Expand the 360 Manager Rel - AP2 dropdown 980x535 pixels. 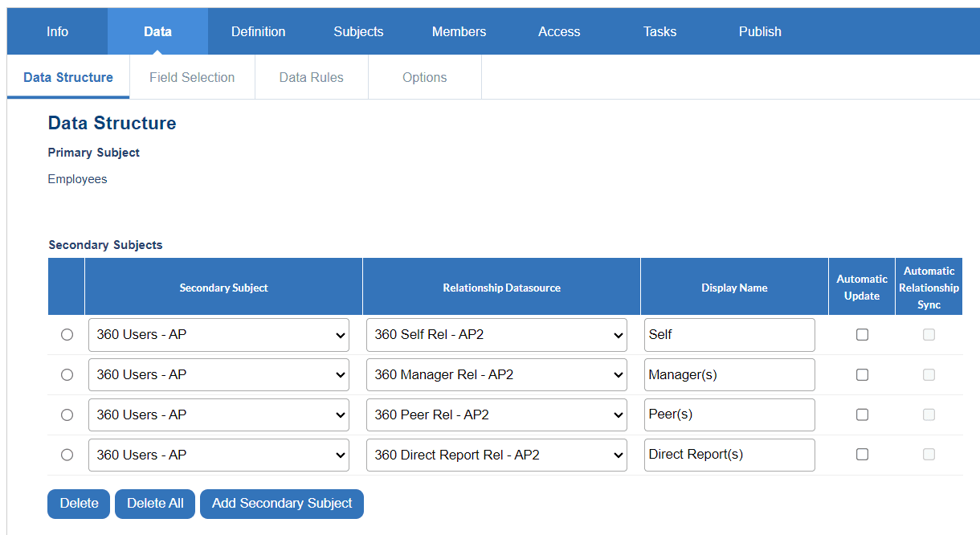(x=496, y=375)
